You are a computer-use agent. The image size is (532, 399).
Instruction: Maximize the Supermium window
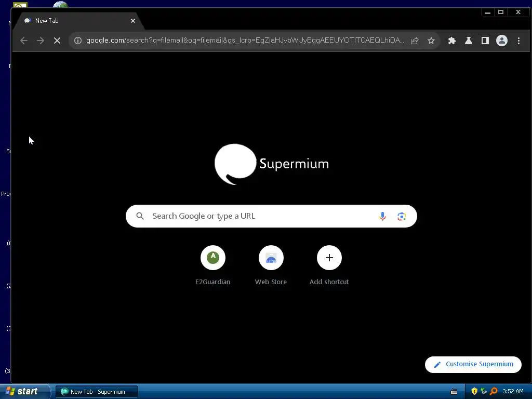pyautogui.click(x=501, y=12)
